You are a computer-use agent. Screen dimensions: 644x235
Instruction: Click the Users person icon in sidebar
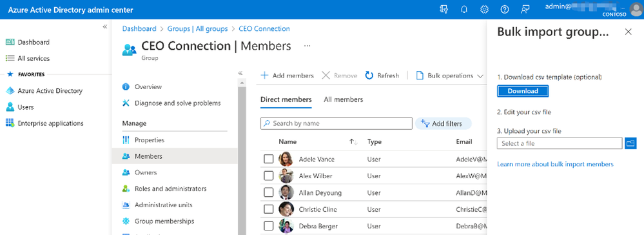(x=10, y=107)
